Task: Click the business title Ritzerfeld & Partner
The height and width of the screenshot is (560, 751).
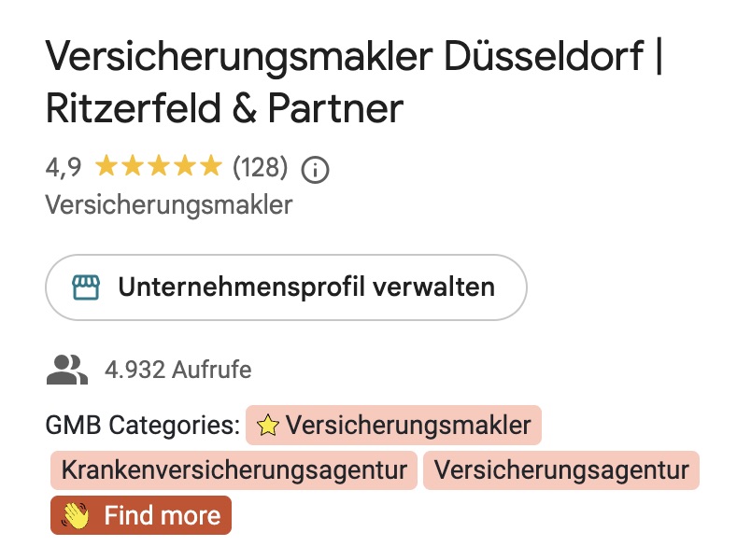Action: coord(224,108)
